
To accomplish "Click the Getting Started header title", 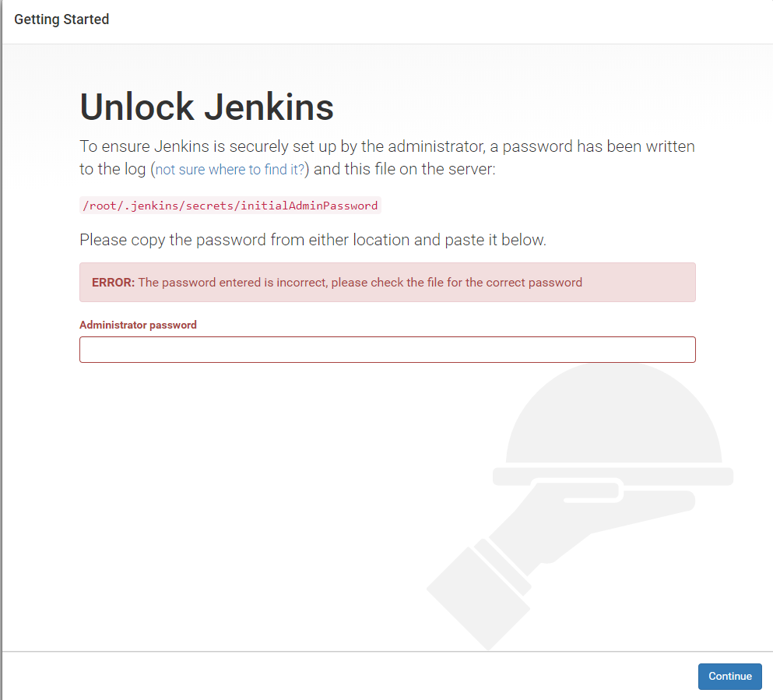I will [x=61, y=19].
